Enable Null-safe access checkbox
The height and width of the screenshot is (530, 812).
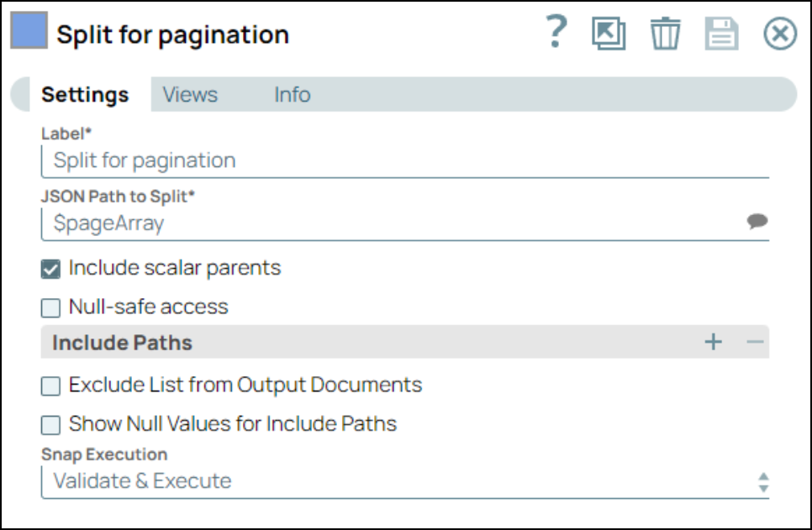[51, 307]
